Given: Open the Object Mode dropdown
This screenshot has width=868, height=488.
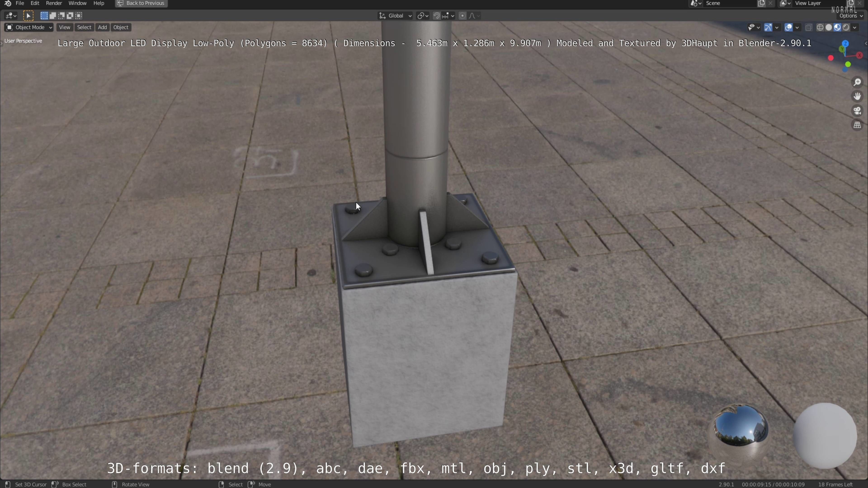Looking at the screenshot, I should [x=29, y=27].
